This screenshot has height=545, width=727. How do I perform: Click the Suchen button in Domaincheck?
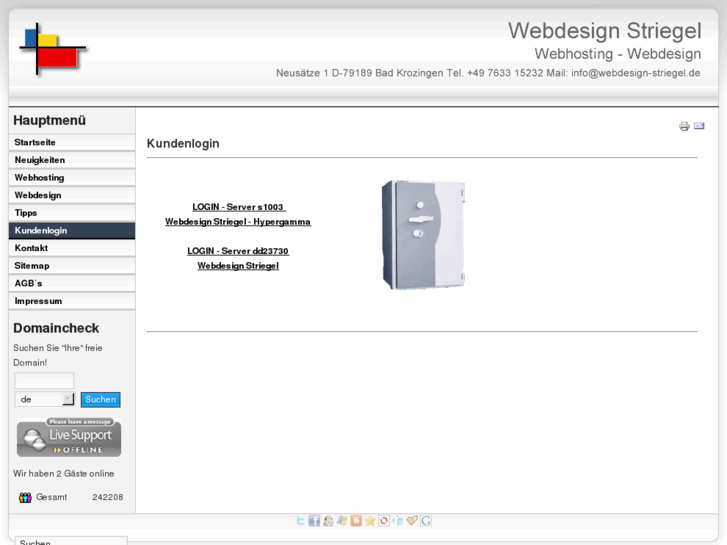(101, 399)
